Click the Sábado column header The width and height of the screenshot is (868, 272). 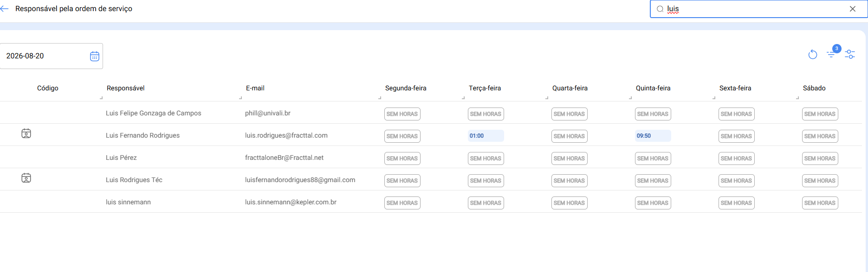click(x=814, y=88)
